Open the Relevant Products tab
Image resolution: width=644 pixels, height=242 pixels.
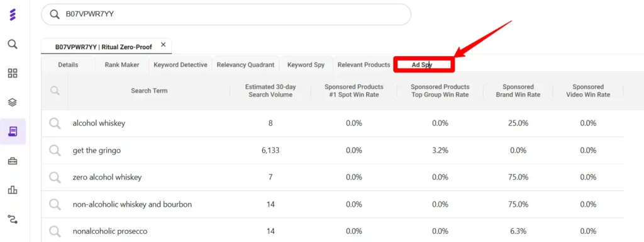pyautogui.click(x=364, y=65)
